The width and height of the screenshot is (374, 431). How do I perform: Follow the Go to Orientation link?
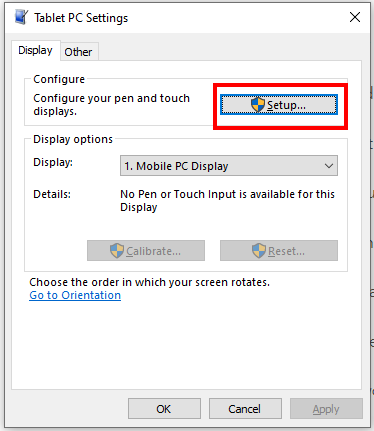(75, 295)
